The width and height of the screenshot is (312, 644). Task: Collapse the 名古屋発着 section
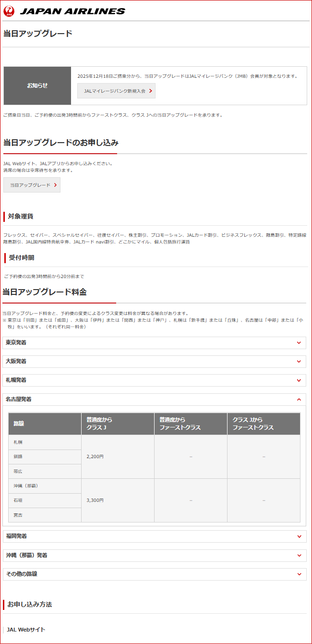[x=155, y=399]
